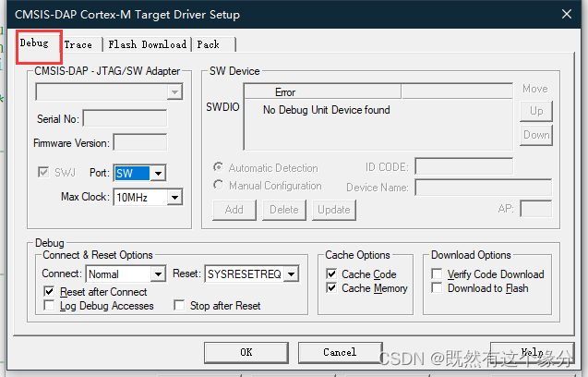Click the Up move button
The height and width of the screenshot is (377, 588).
pos(536,111)
